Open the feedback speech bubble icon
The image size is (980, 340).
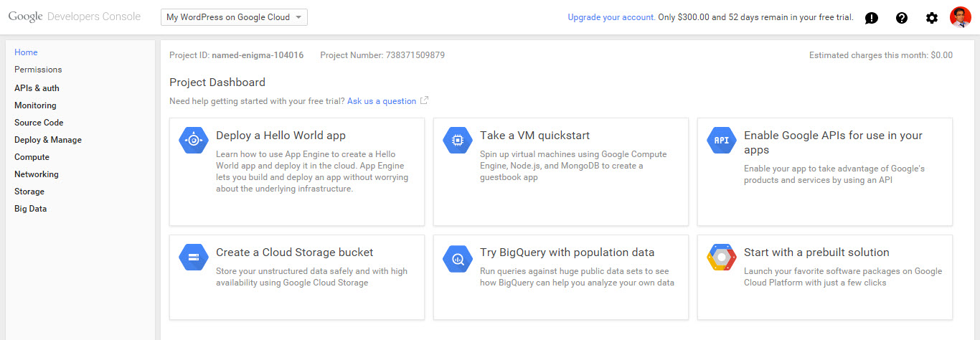tap(872, 18)
